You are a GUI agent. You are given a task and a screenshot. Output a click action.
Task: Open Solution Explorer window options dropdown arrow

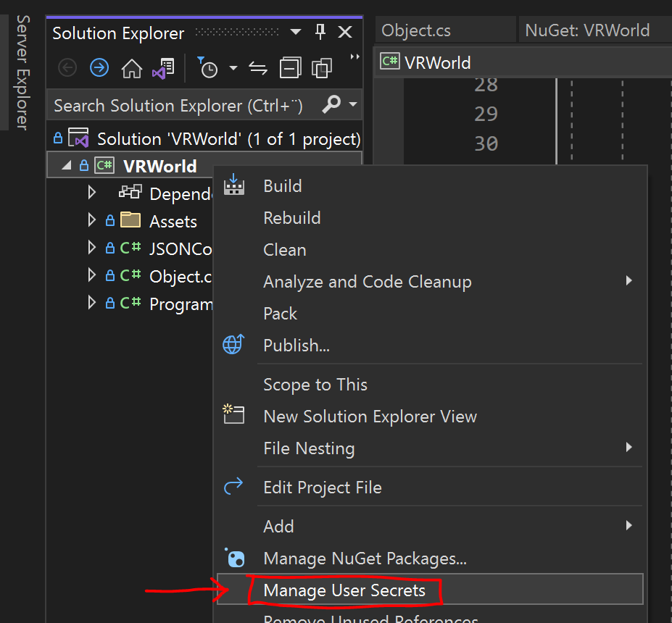295,32
